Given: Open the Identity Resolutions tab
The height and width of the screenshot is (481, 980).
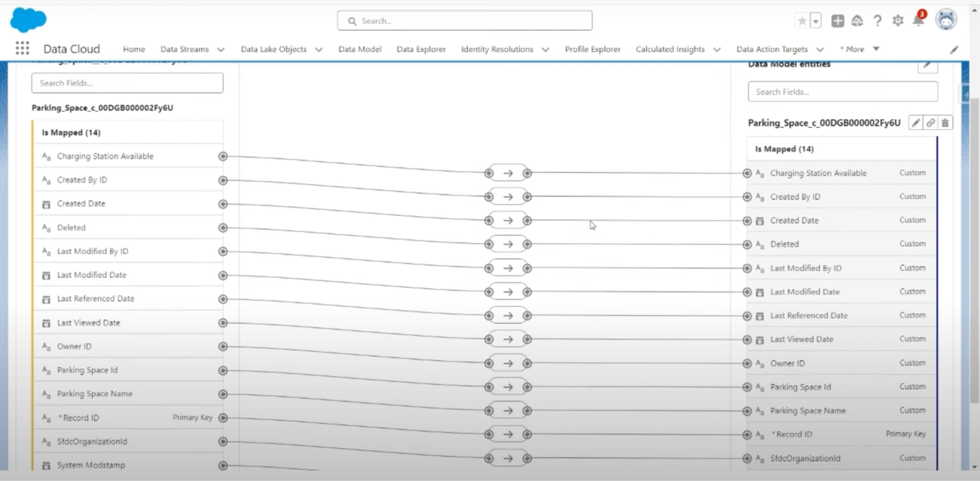Looking at the screenshot, I should [x=497, y=49].
